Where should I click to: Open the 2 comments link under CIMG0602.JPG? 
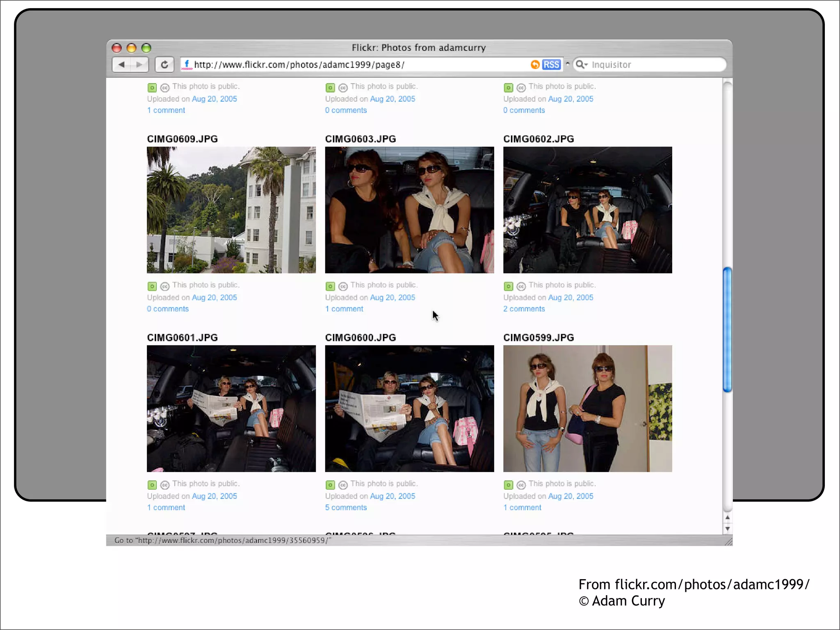point(524,309)
